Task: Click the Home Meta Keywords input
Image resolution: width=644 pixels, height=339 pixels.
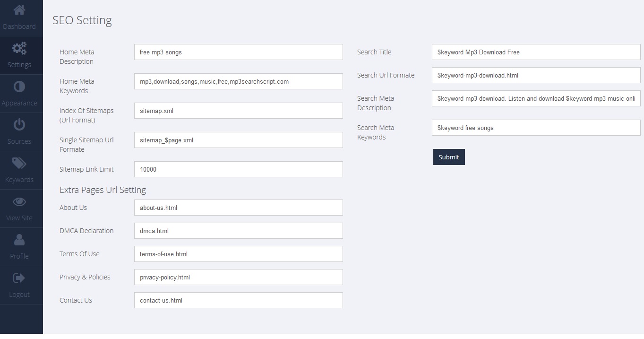Action: point(238,81)
